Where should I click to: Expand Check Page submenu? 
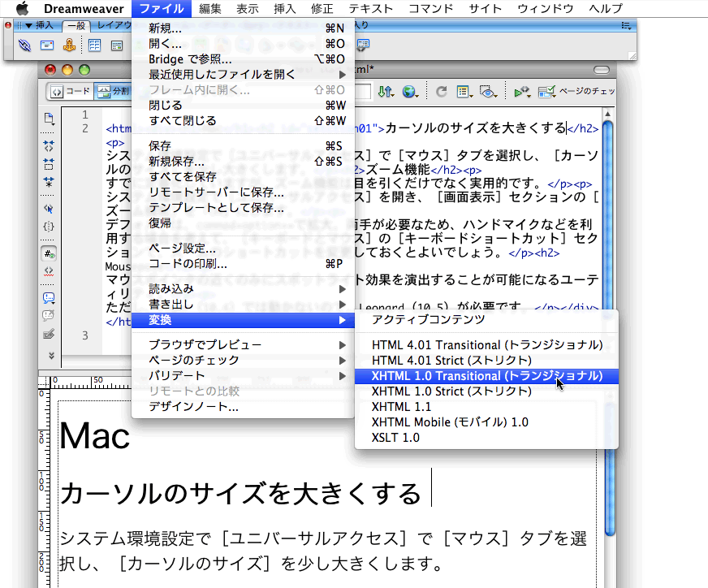343,361
